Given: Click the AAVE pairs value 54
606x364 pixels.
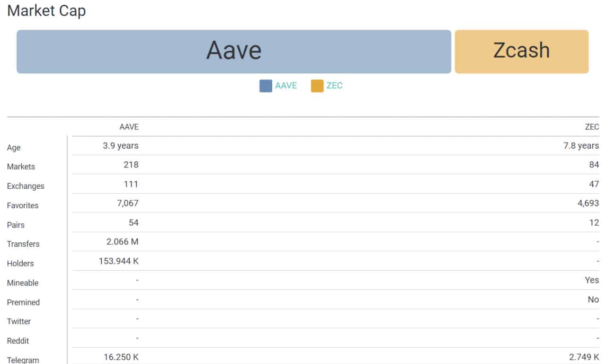Looking at the screenshot, I should (x=134, y=222).
